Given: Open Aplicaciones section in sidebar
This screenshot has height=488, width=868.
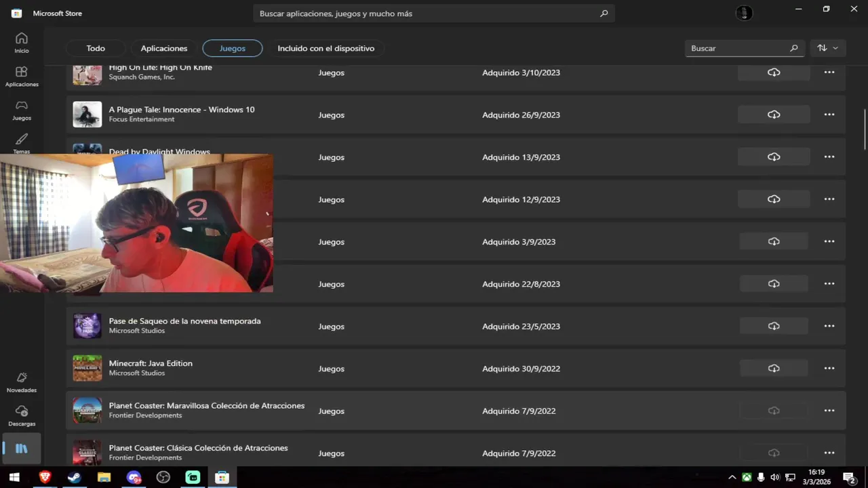Looking at the screenshot, I should click(x=22, y=77).
